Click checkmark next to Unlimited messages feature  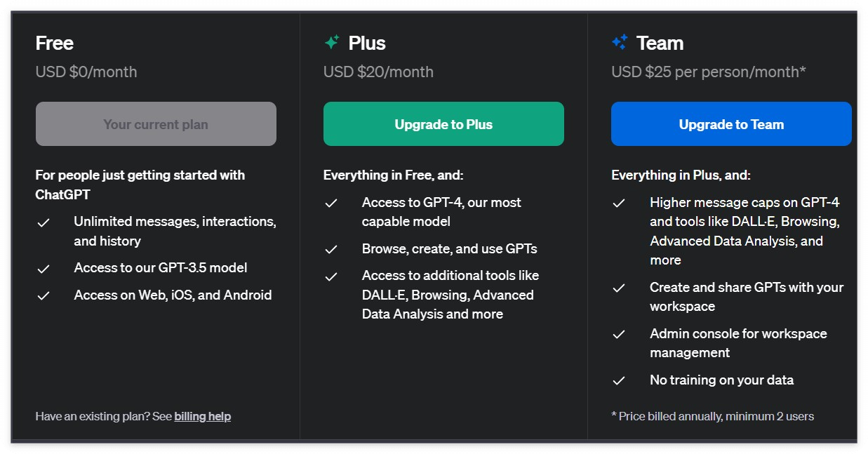(x=44, y=222)
